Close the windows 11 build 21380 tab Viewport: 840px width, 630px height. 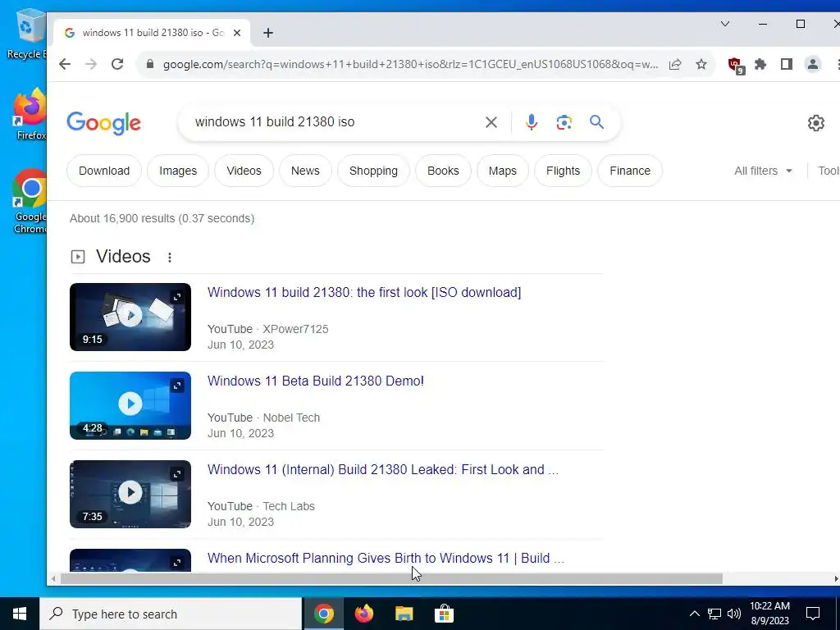coord(237,33)
